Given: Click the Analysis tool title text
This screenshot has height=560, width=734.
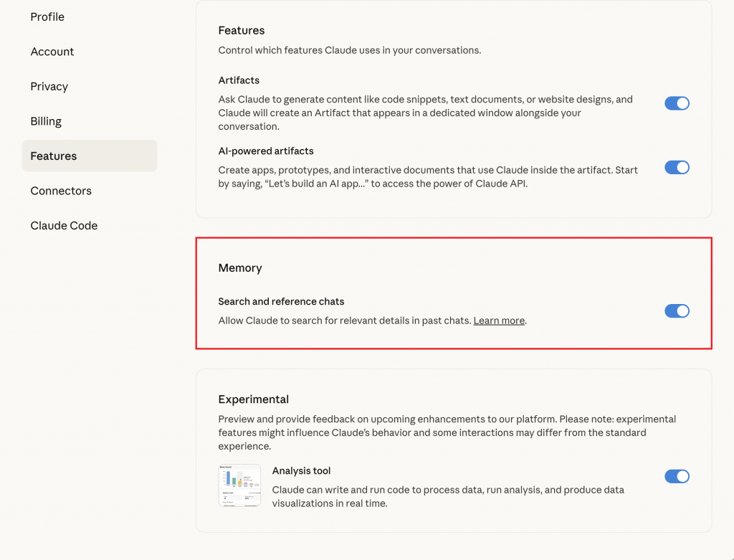Looking at the screenshot, I should tap(301, 471).
